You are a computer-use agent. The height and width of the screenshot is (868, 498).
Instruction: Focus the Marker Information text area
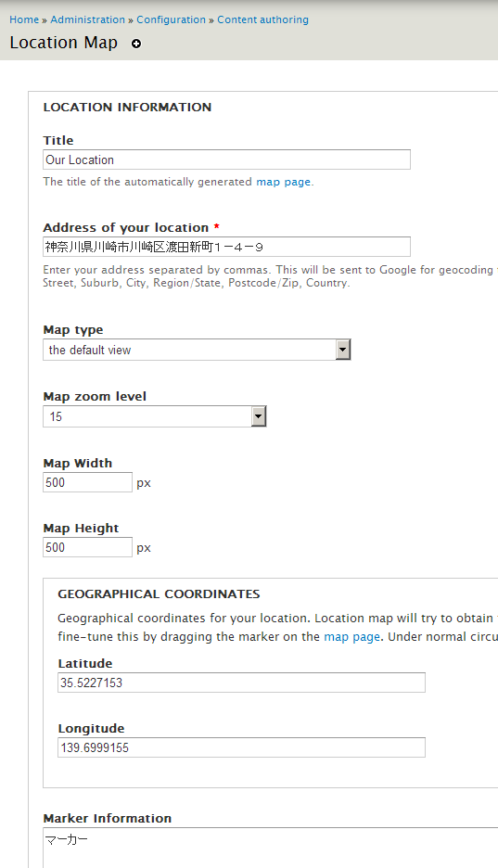[271, 848]
